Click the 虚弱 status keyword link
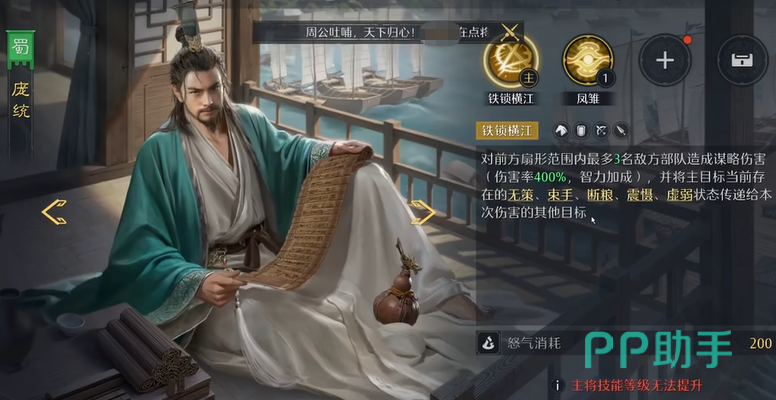 (678, 195)
